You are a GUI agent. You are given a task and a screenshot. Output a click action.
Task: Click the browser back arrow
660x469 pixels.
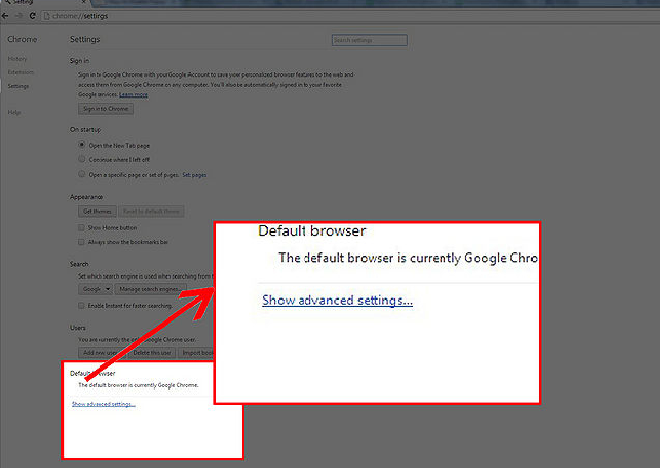pyautogui.click(x=5, y=16)
